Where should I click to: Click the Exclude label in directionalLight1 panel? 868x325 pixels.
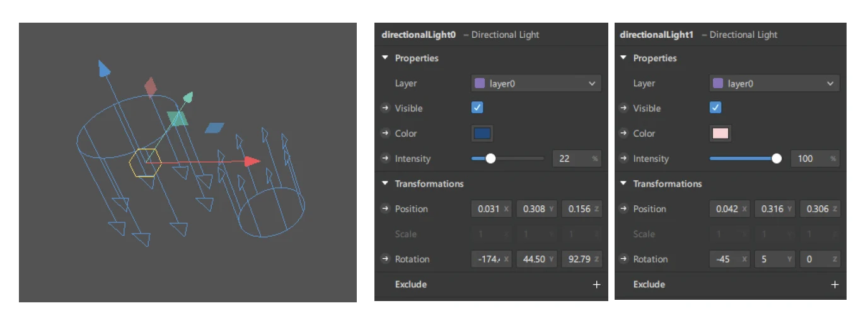click(x=649, y=285)
